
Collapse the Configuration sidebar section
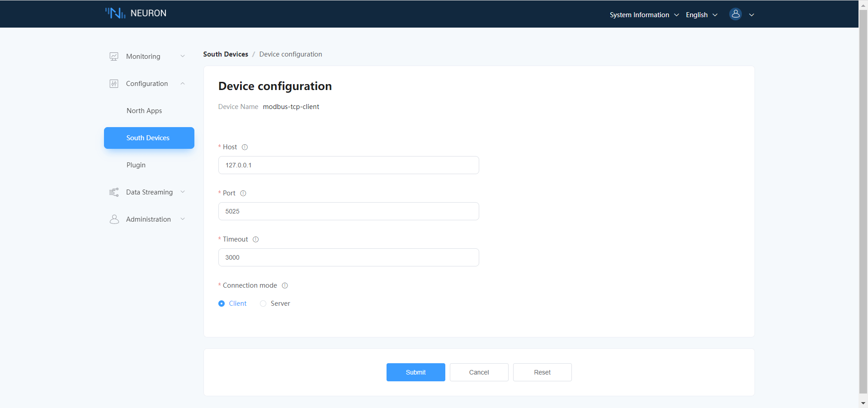click(183, 83)
